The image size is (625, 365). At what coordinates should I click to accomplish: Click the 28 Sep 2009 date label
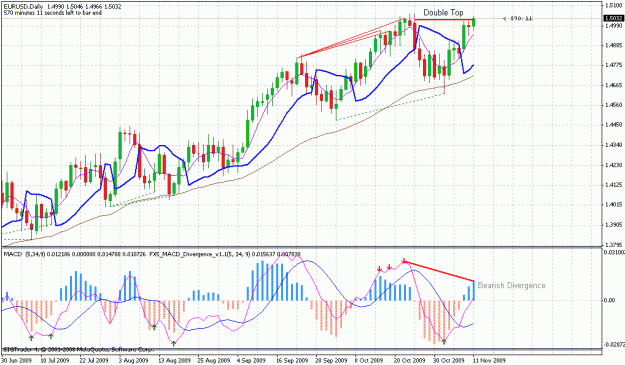point(332,361)
